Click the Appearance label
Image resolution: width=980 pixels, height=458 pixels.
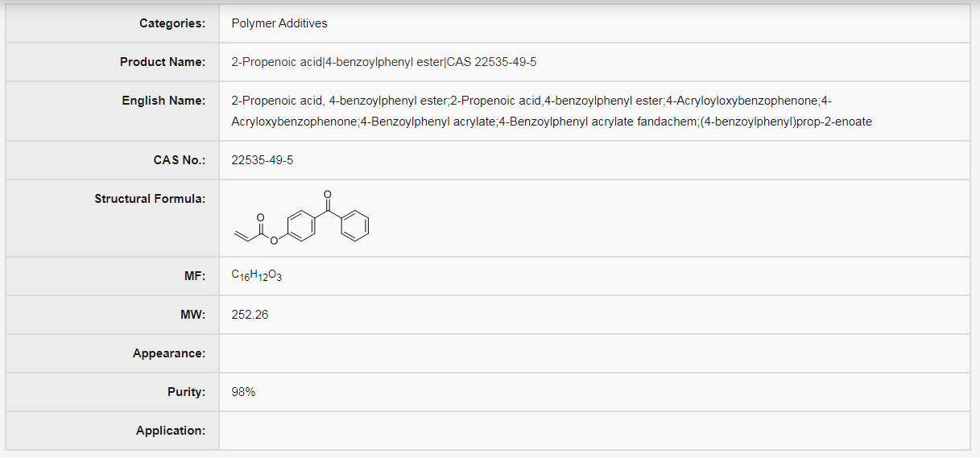(x=169, y=353)
